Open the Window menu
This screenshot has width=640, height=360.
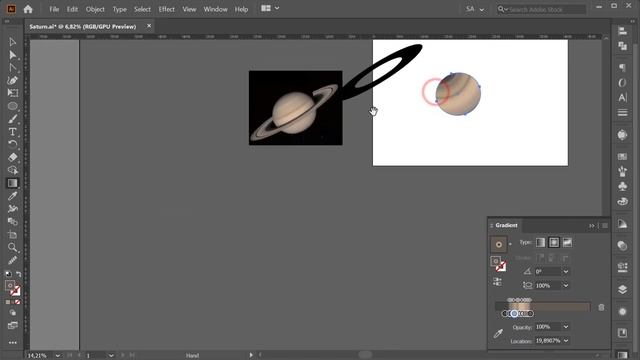216,9
